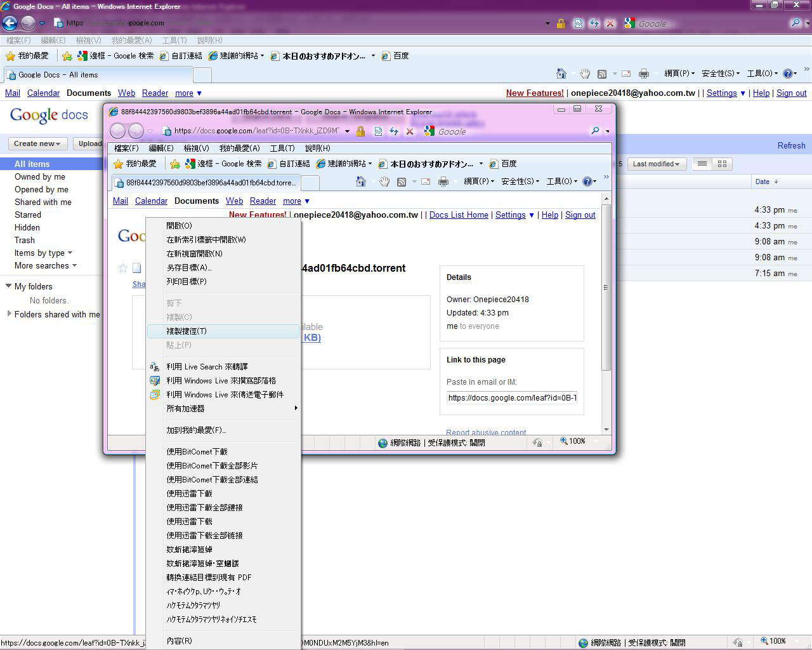The image size is (812, 650).
Task: Click the Help question mark icon in the popup toolbar
Action: coord(587,182)
